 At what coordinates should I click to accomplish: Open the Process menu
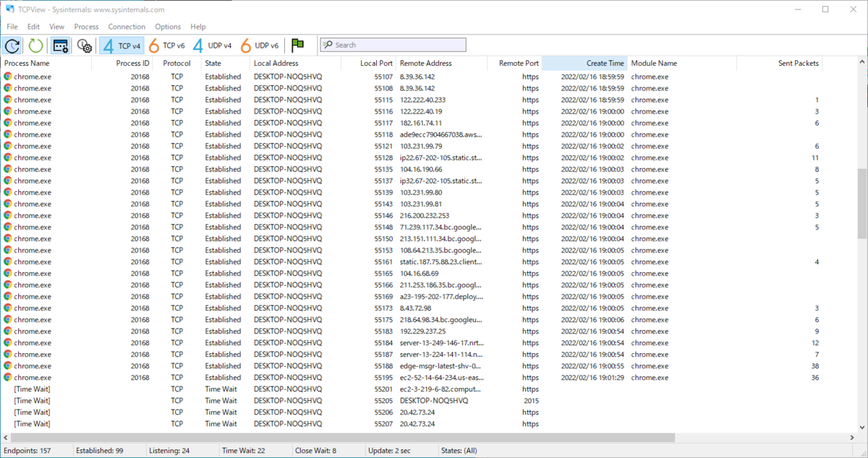(x=86, y=27)
